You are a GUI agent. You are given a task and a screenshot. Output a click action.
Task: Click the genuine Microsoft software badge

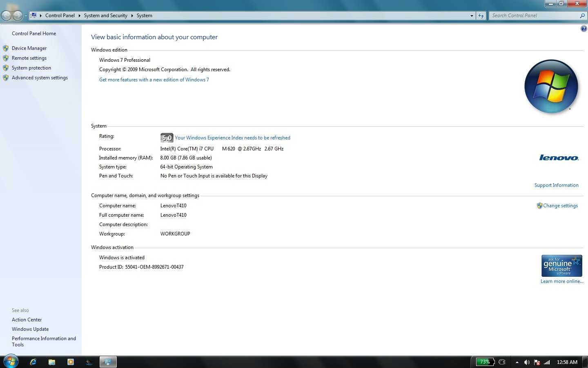pyautogui.click(x=561, y=266)
